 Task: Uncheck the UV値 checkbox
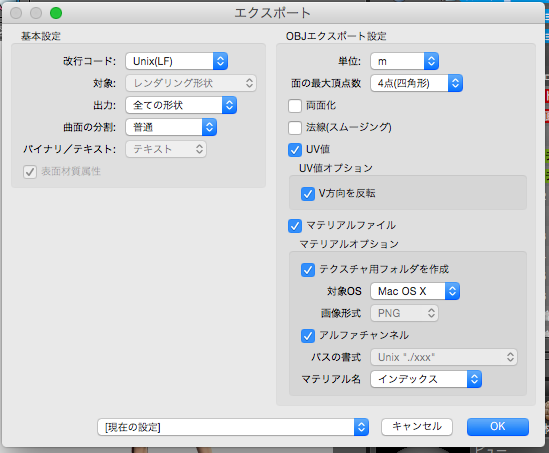295,150
